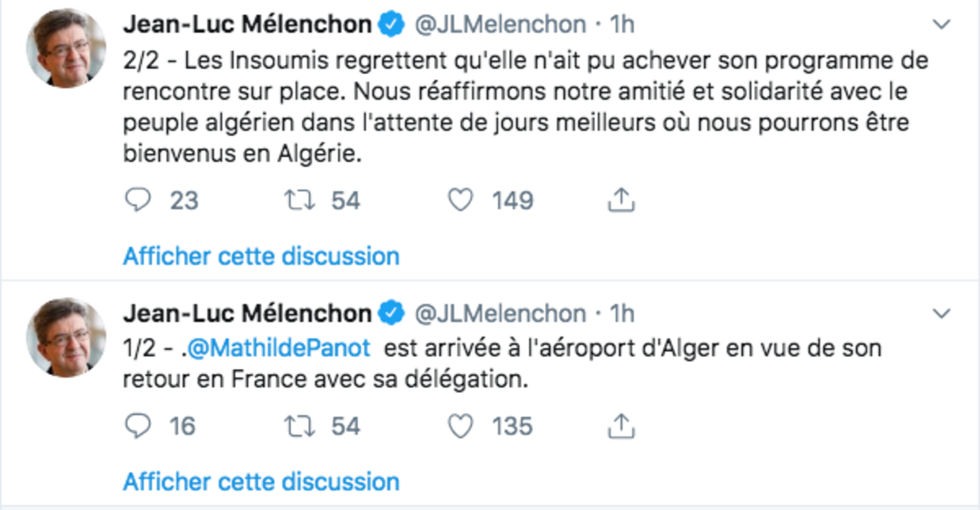Open the @MathildePanot mention link
Image resolution: width=980 pixels, height=510 pixels.
tap(278, 348)
